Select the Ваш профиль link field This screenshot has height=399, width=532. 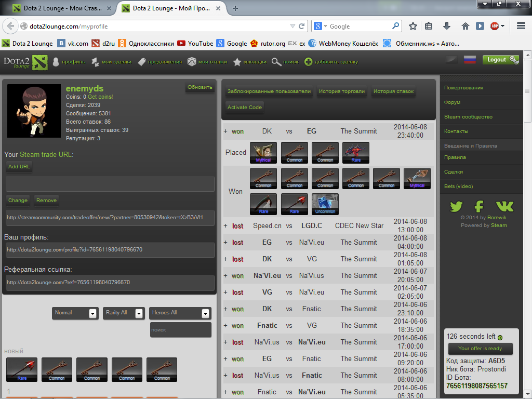click(110, 250)
